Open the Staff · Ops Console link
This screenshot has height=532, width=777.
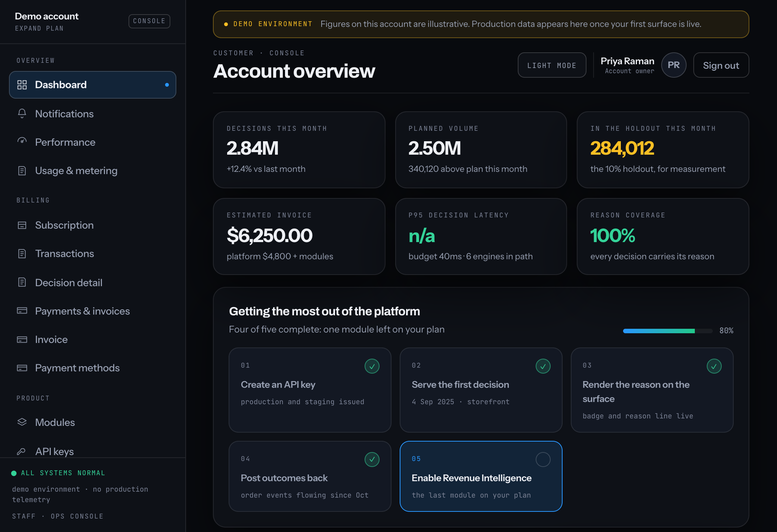[x=58, y=516]
